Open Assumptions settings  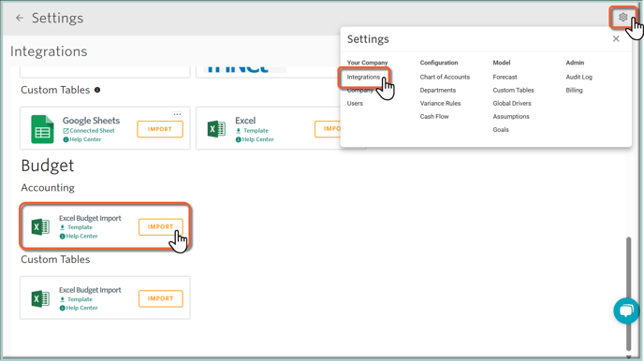click(511, 117)
